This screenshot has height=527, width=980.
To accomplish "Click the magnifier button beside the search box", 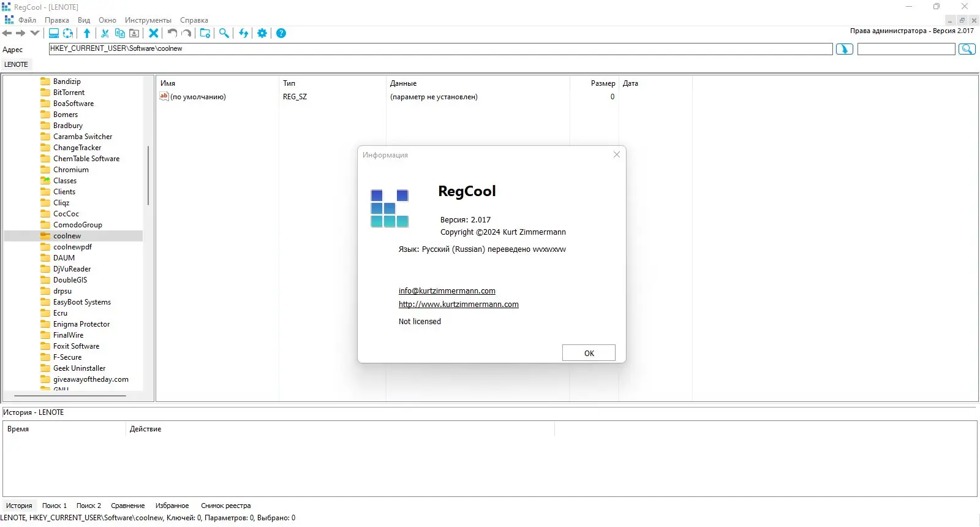I will tap(967, 49).
